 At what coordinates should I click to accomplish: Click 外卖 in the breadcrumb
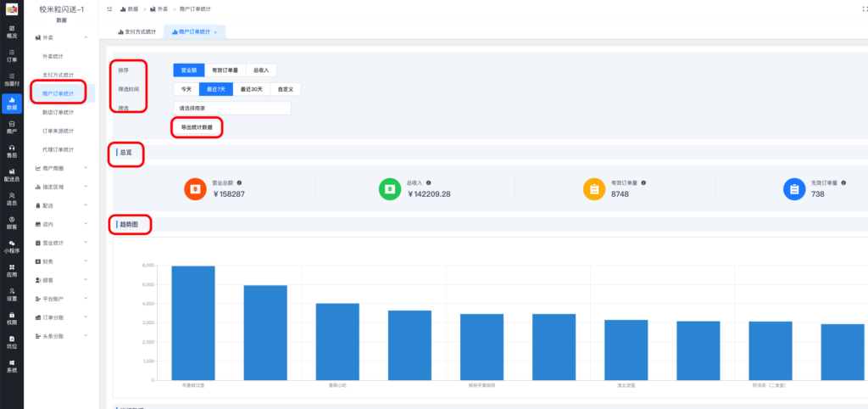(x=161, y=8)
